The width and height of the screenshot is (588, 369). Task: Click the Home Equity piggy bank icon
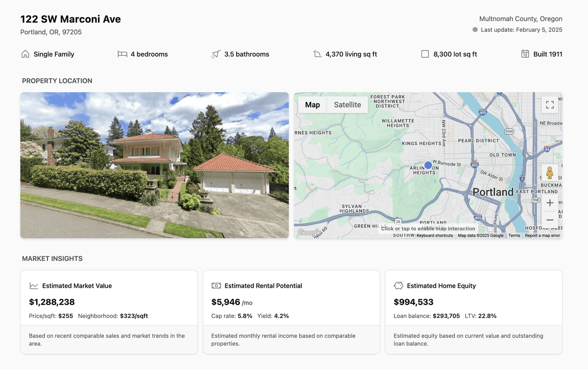click(x=398, y=286)
